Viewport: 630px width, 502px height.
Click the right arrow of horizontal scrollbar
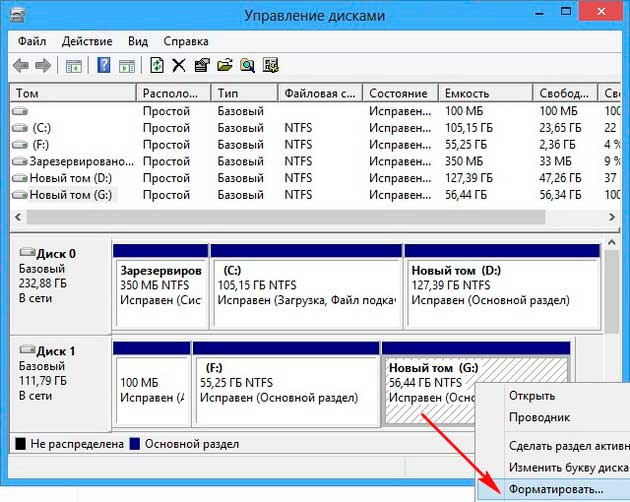612,217
